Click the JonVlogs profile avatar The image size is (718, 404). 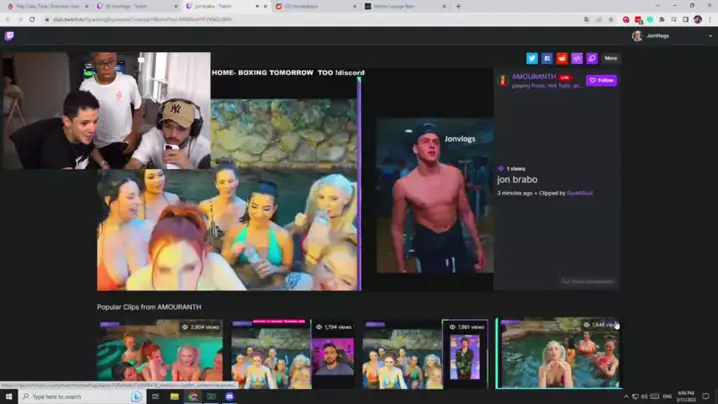(x=637, y=36)
